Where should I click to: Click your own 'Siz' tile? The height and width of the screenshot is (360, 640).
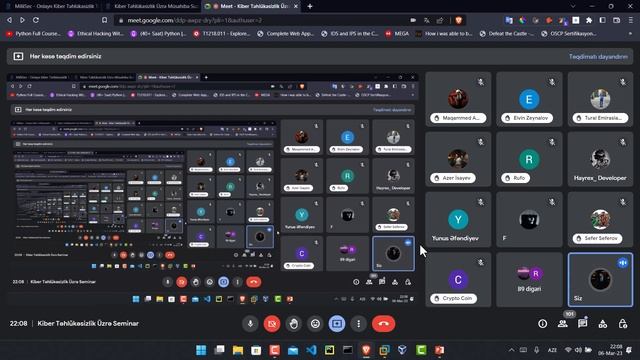(x=600, y=279)
